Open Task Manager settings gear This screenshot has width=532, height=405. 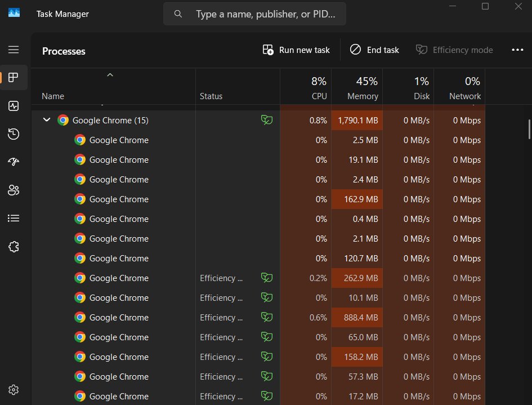point(14,390)
